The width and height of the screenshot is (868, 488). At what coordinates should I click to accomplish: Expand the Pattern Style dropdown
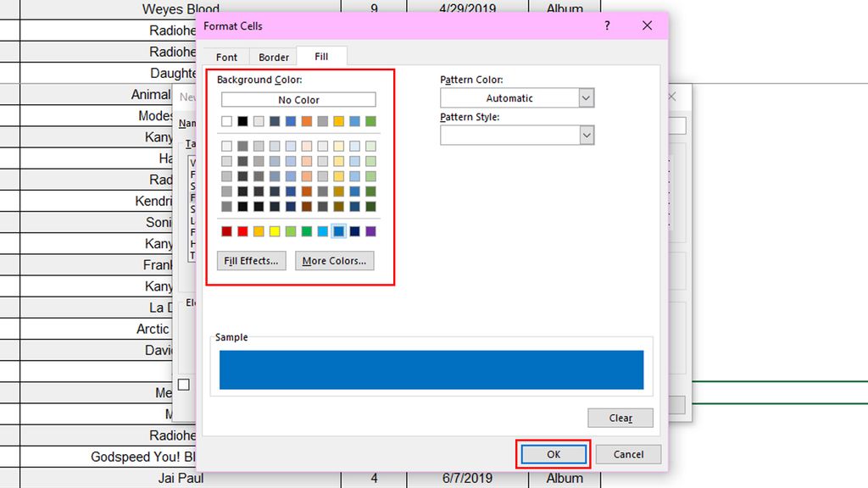tap(585, 134)
